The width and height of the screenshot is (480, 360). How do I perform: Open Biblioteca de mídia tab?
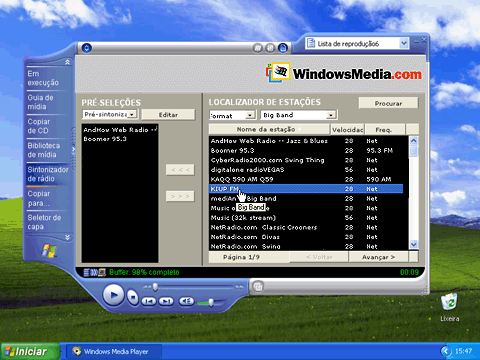tap(47, 150)
